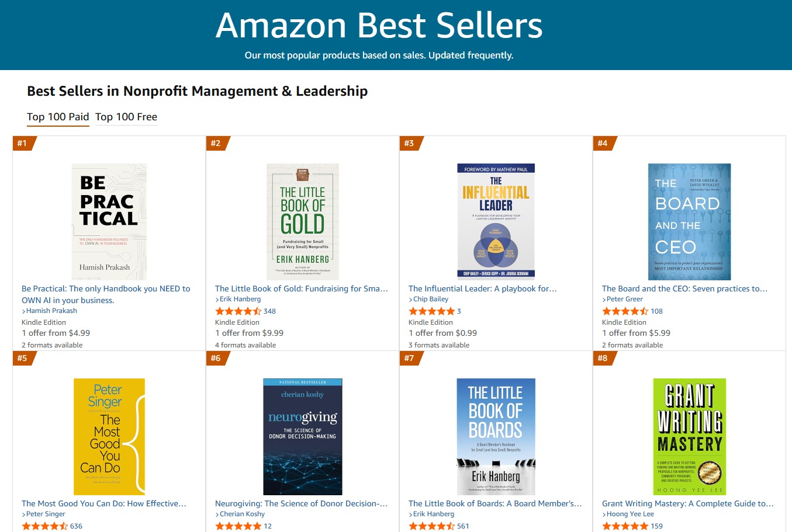Expand the Erik Hanberg chevron under Little Book of Boards
The height and width of the screenshot is (532, 792).
411,514
